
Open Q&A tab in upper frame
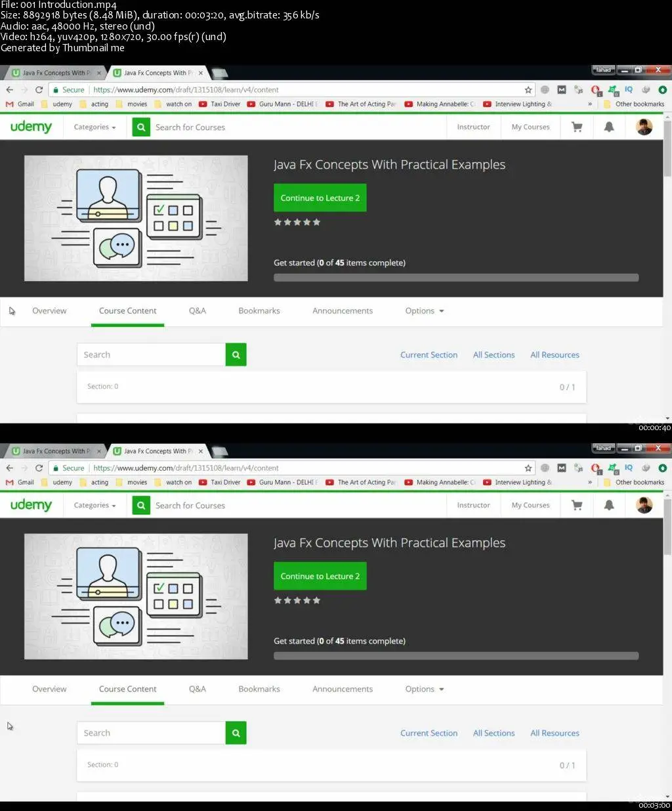[x=198, y=311]
